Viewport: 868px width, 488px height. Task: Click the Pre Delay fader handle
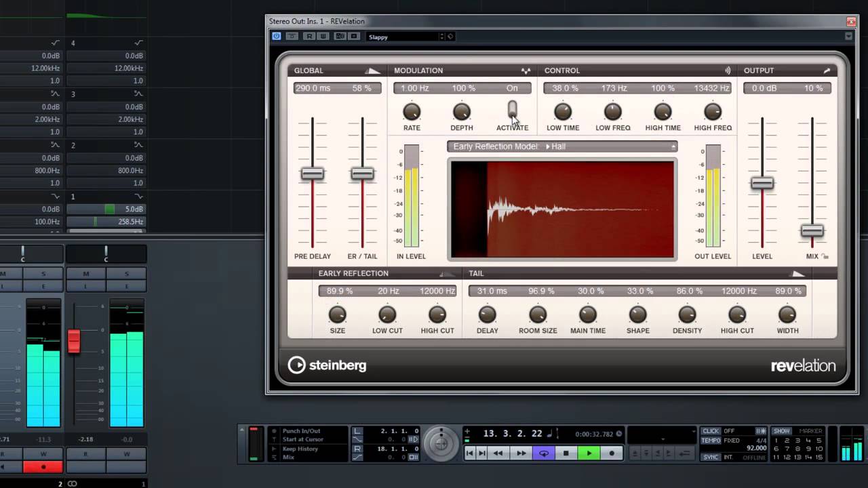tap(313, 174)
